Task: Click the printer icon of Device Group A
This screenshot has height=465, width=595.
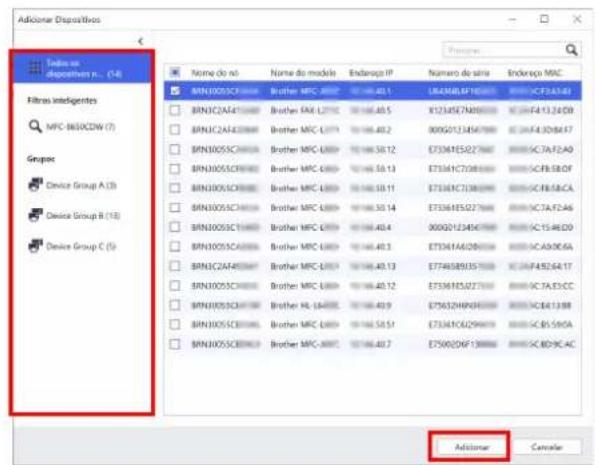Action: click(x=35, y=185)
